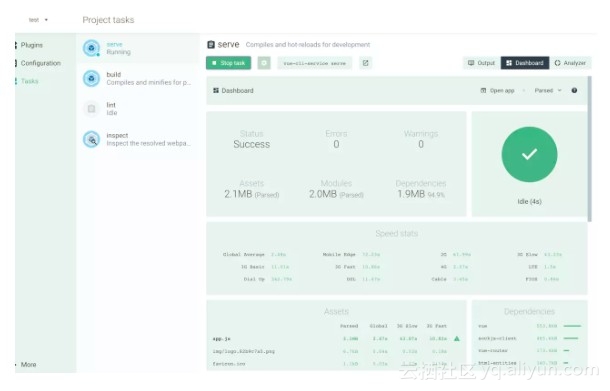Click the help question-mark icon

click(x=574, y=91)
